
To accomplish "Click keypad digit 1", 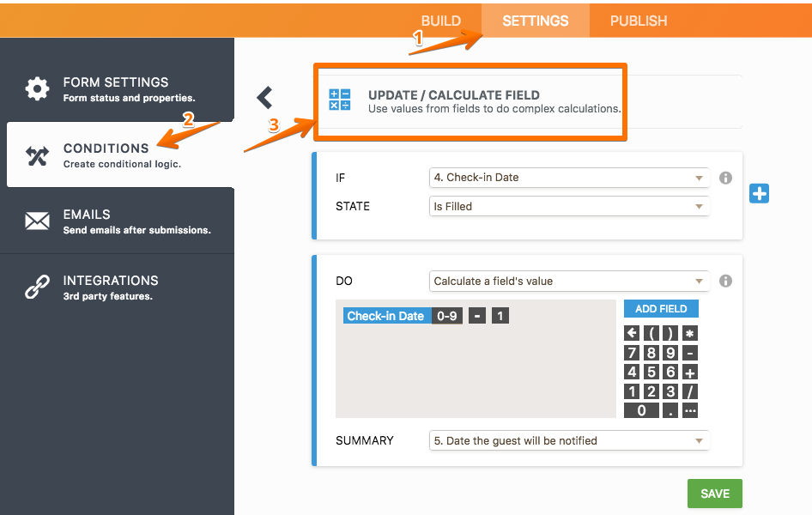I will coord(632,391).
